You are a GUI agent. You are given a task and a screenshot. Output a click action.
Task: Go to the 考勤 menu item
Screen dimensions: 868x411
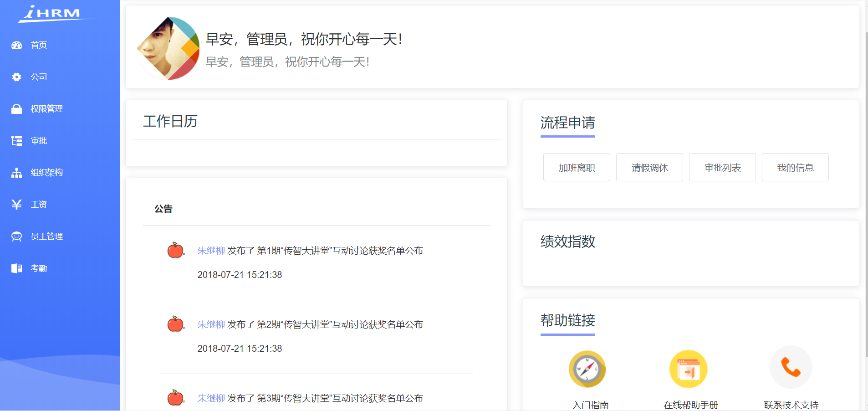[x=39, y=268]
